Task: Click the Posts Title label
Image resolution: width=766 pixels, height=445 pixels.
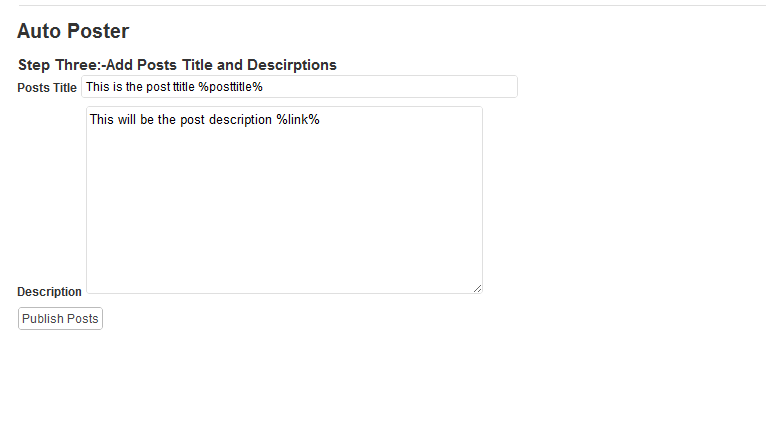Action: click(x=47, y=88)
